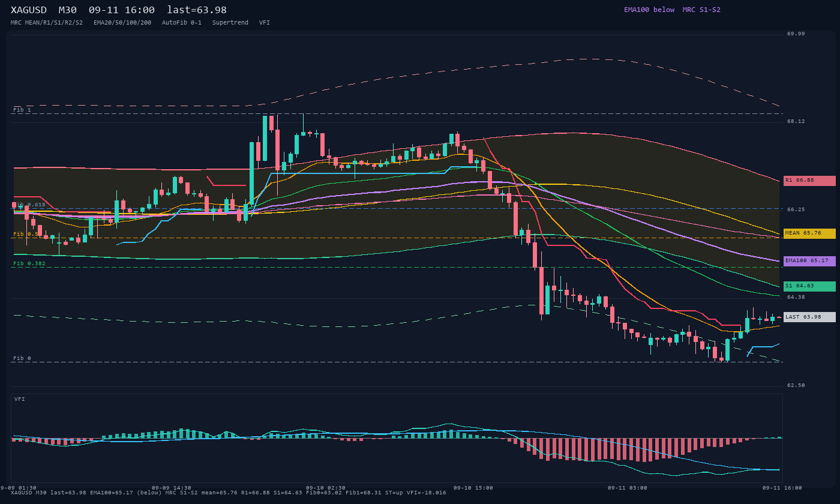Click 'EMA100=65.17' in the status line
Screen dimensions: 840x504
click(x=112, y=493)
